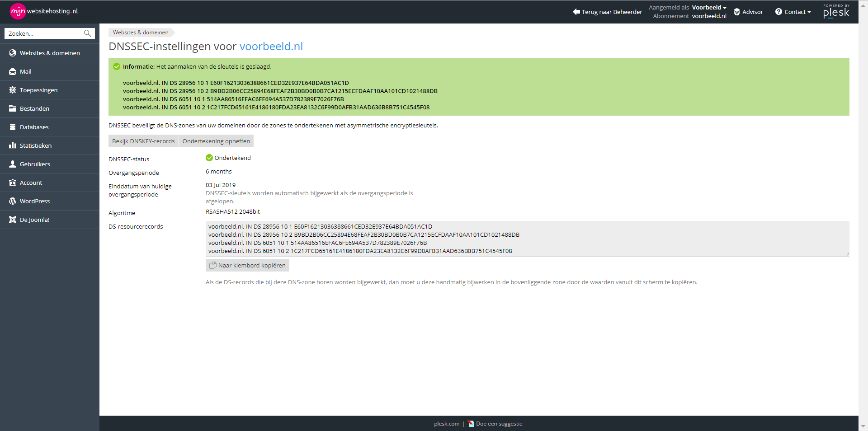Click the scrollbar down arrow

point(863,426)
